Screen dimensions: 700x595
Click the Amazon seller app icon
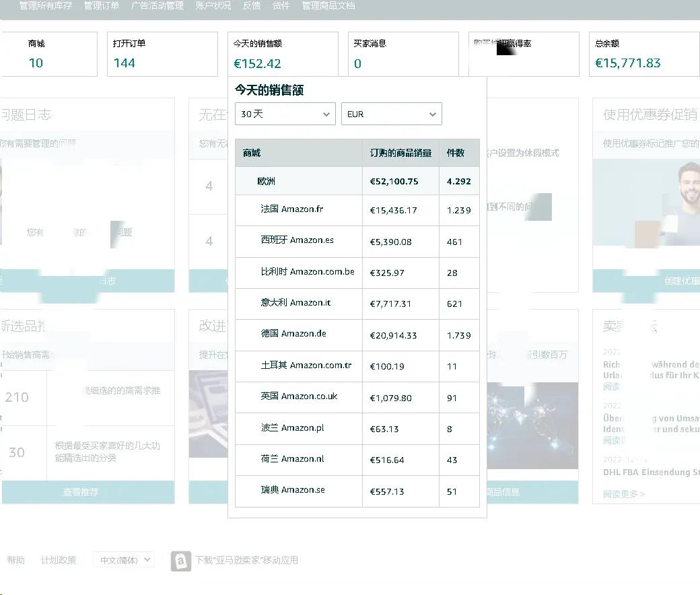(x=180, y=560)
